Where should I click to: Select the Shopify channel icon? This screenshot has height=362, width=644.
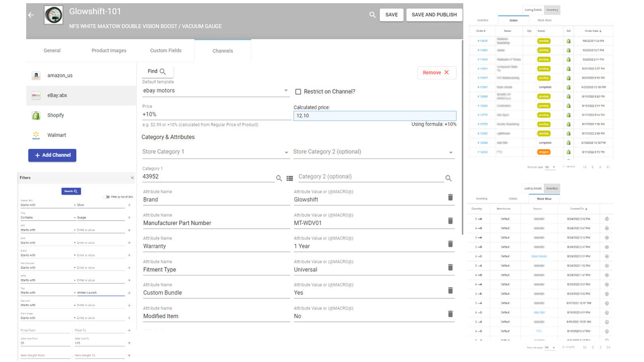(x=36, y=115)
